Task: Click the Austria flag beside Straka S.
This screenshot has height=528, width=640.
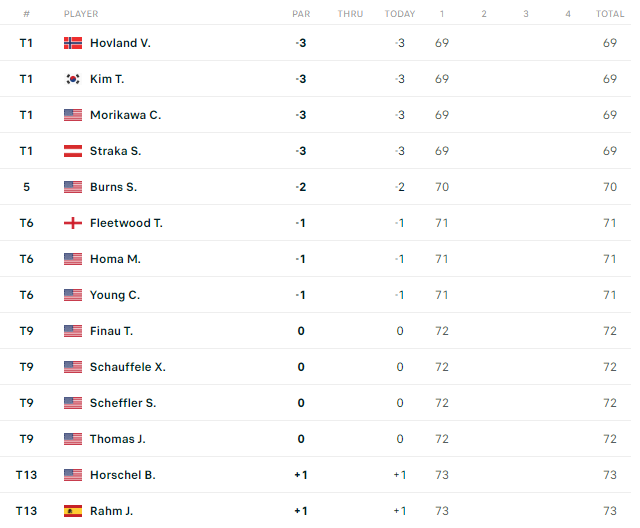Action: [x=72, y=151]
